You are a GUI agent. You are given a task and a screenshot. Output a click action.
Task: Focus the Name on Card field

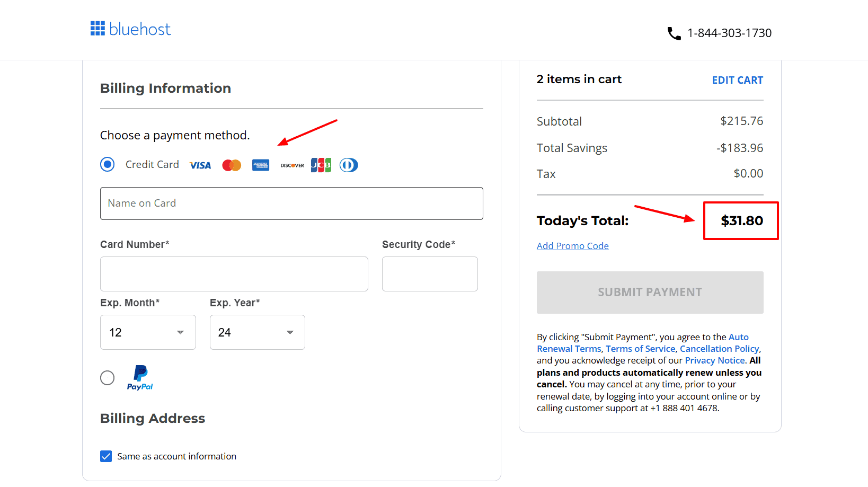tap(291, 203)
